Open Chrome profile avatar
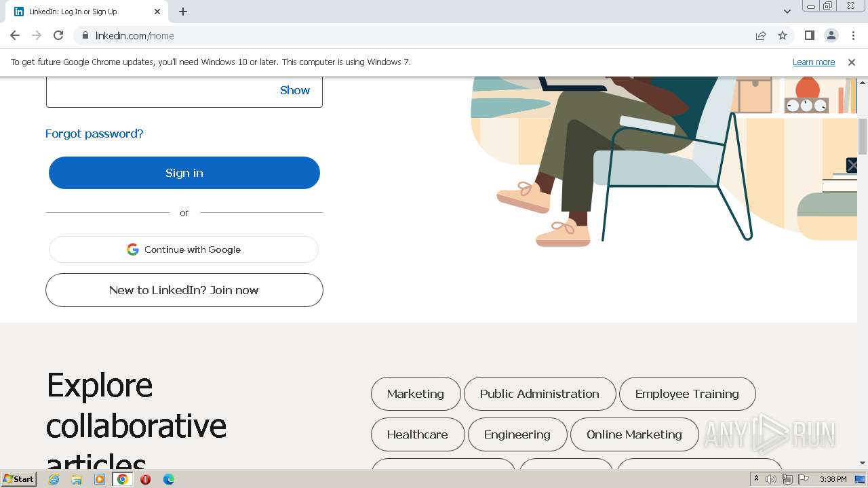The image size is (868, 488). pyautogui.click(x=831, y=36)
